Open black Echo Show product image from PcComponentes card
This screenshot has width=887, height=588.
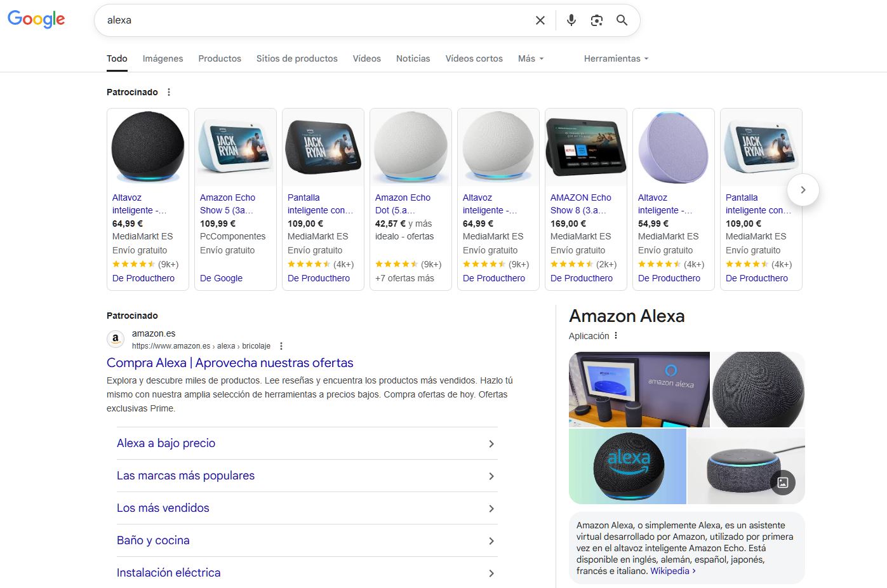tap(236, 147)
